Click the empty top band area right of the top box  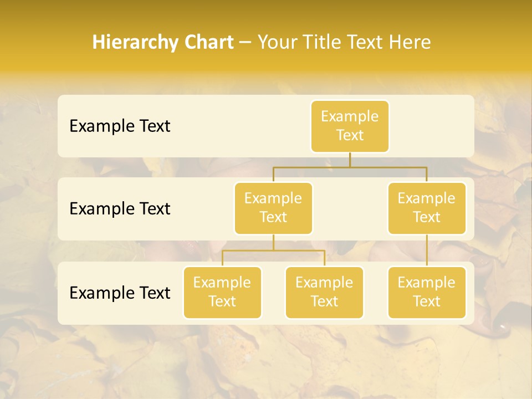point(432,126)
